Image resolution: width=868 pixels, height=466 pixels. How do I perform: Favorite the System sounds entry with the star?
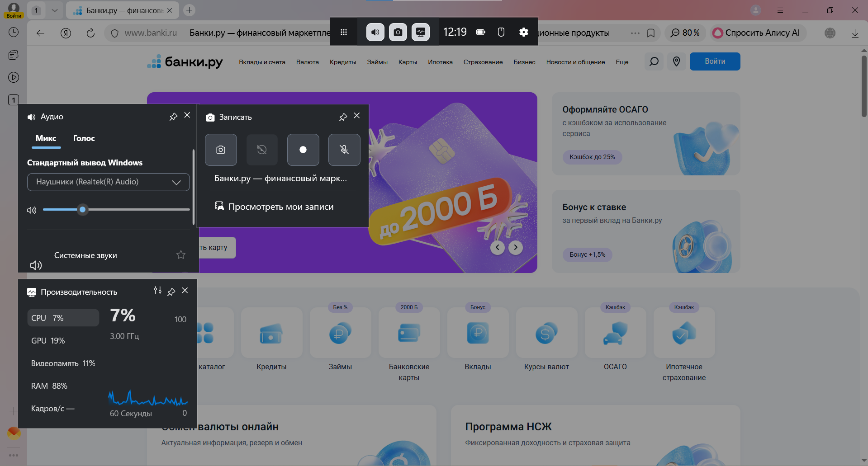click(x=181, y=255)
